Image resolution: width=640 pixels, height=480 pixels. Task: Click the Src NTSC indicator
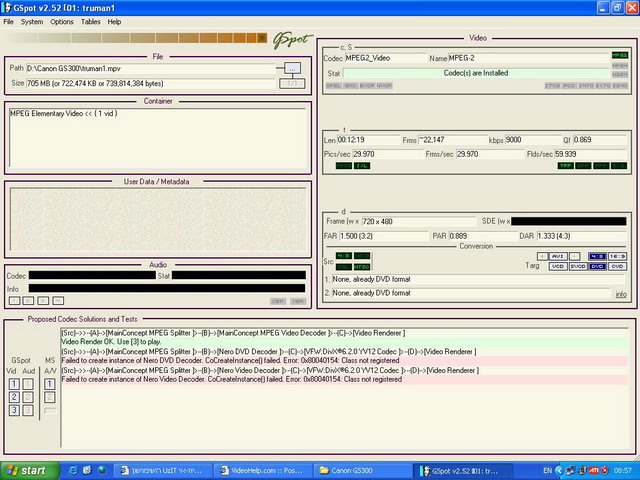[x=362, y=267]
